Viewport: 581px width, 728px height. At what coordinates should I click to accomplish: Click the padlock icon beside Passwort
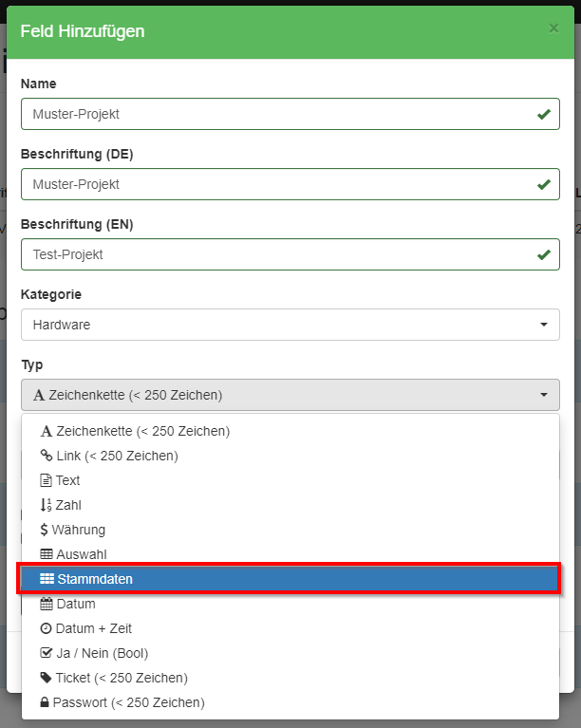point(46,702)
